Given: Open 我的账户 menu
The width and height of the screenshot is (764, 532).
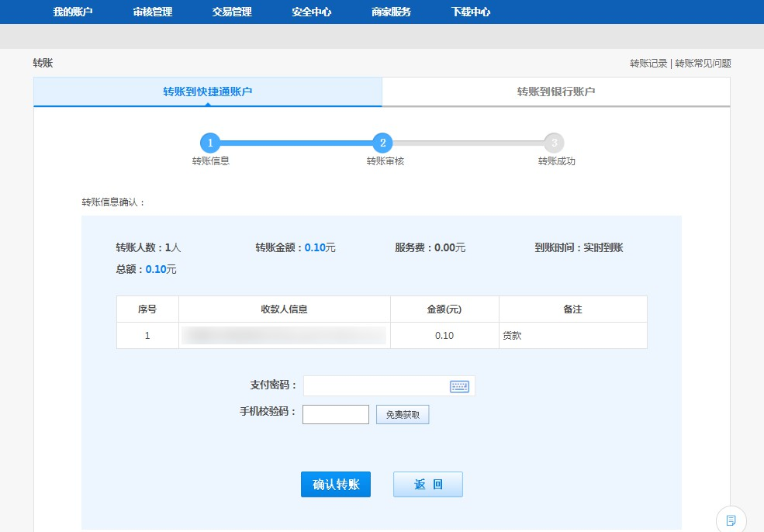Looking at the screenshot, I should (73, 12).
